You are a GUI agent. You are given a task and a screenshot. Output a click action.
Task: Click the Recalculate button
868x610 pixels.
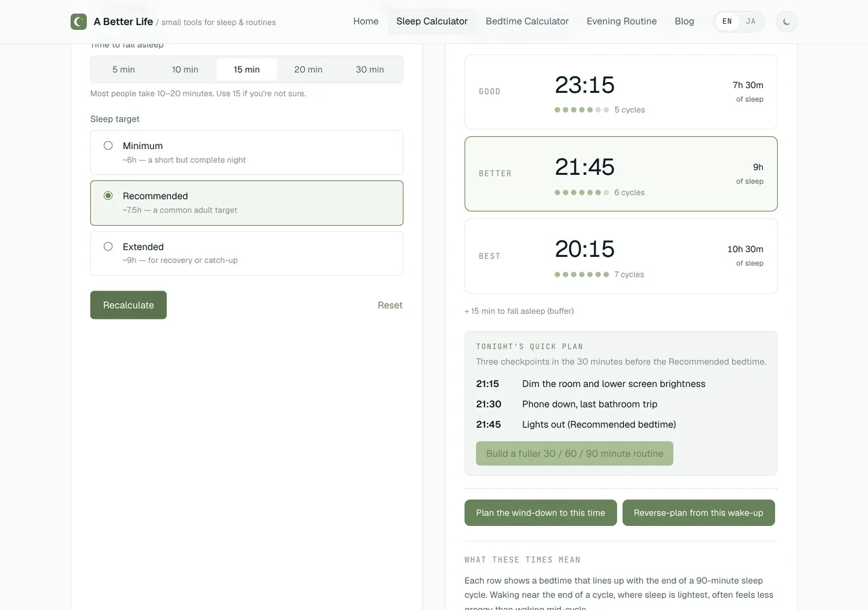point(128,305)
